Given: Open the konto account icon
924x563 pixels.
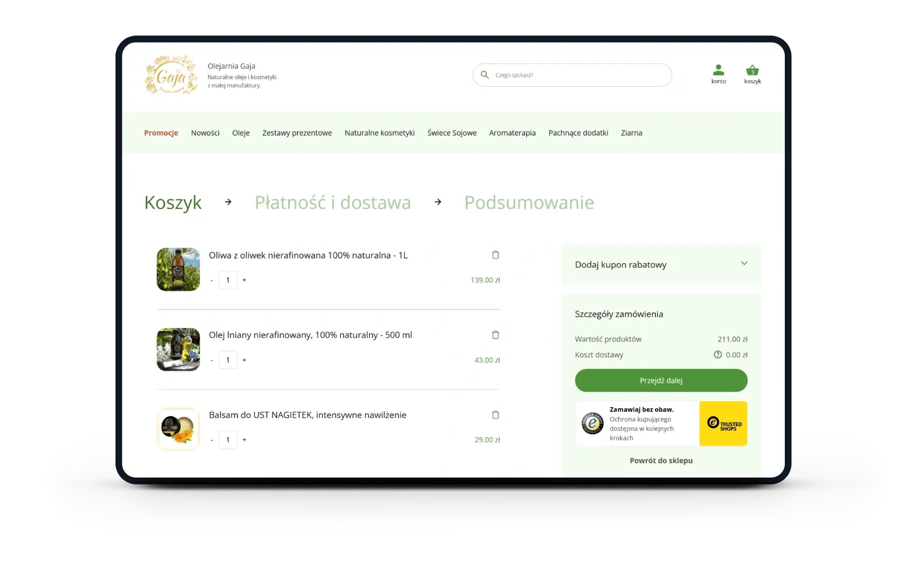Looking at the screenshot, I should coord(718,70).
